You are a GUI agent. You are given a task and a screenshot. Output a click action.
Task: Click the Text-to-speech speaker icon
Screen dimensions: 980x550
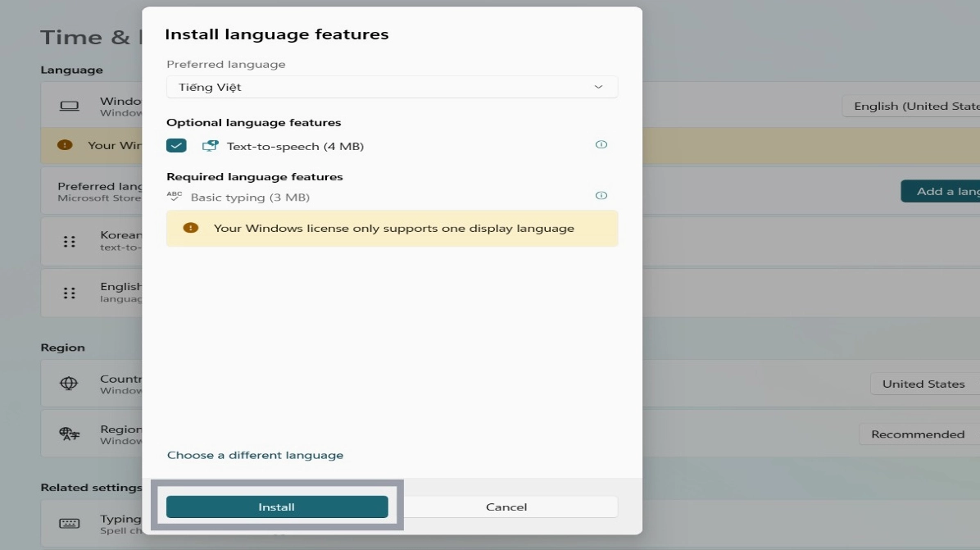pyautogui.click(x=211, y=144)
